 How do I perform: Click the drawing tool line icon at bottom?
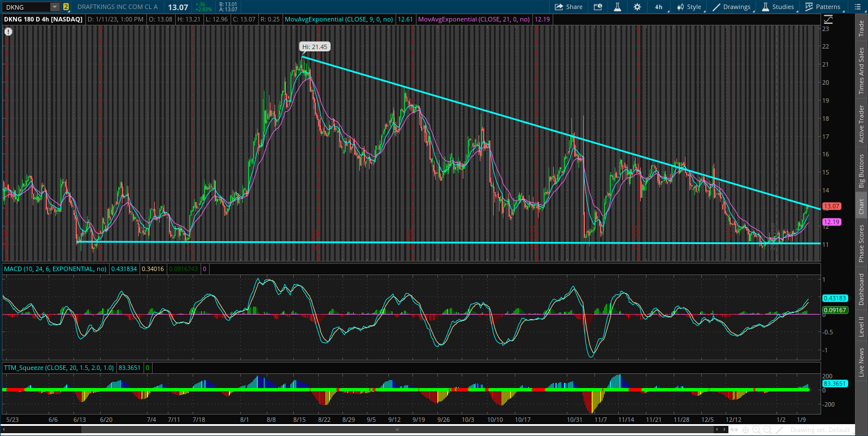pyautogui.click(x=780, y=430)
